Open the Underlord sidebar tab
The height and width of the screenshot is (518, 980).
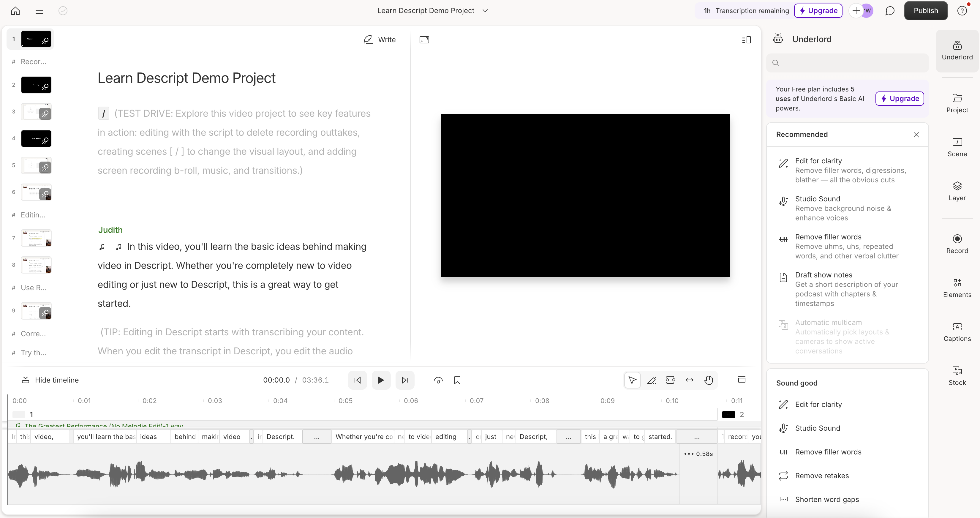(957, 50)
